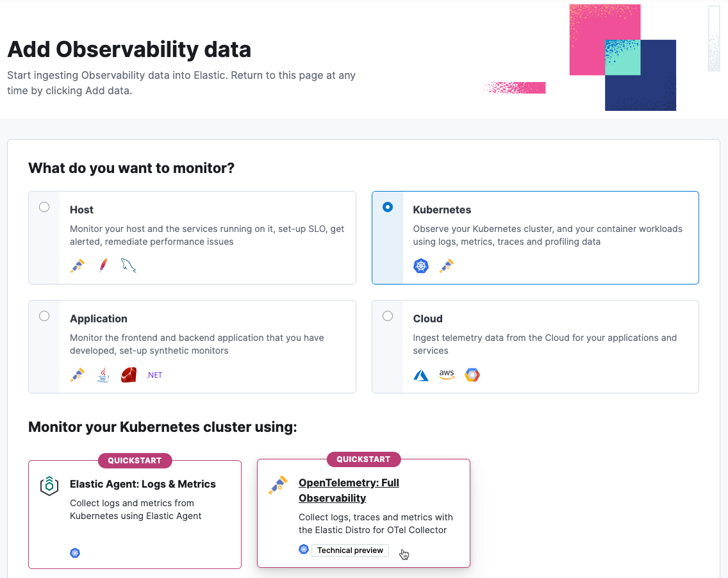Click the Technical preview badge
This screenshot has width=728, height=578.
350,550
